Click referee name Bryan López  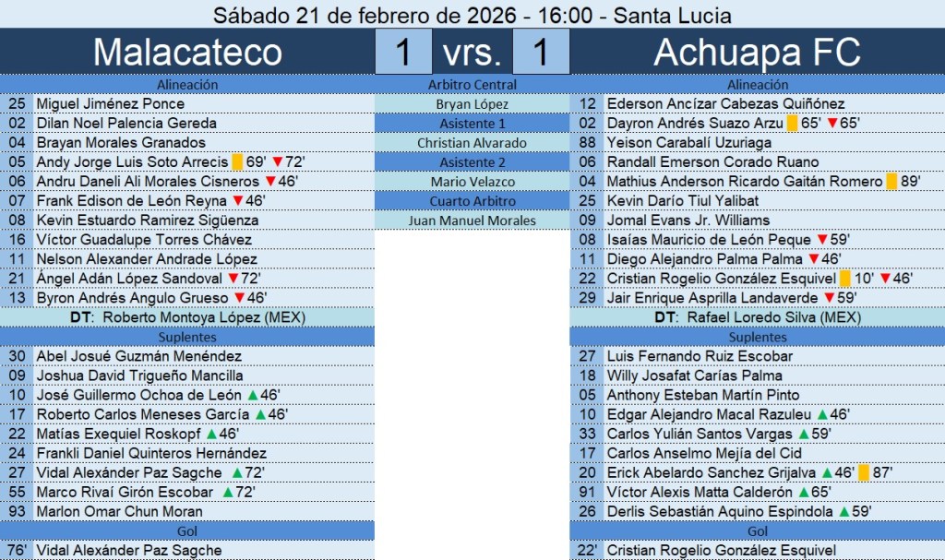472,104
